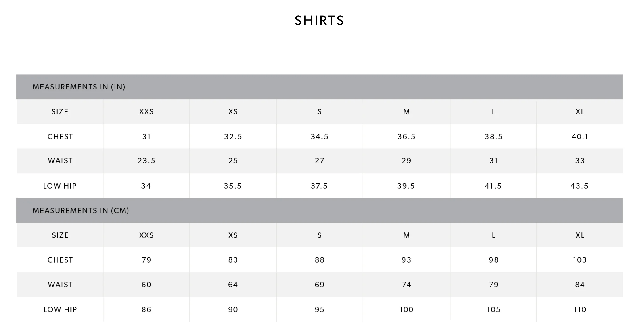This screenshot has height=324, width=644.
Task: Click the 103 chest centimeter value
Action: (580, 260)
